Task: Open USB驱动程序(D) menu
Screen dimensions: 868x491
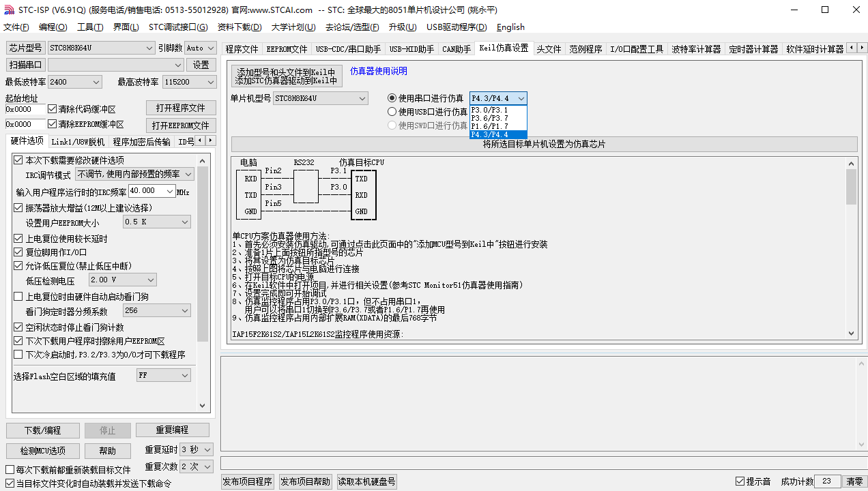Action: point(457,27)
